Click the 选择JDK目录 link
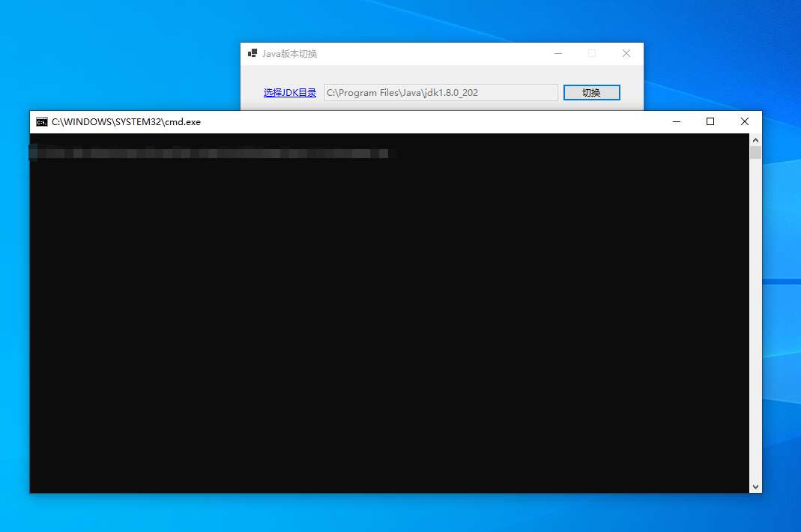This screenshot has width=801, height=532. (290, 92)
